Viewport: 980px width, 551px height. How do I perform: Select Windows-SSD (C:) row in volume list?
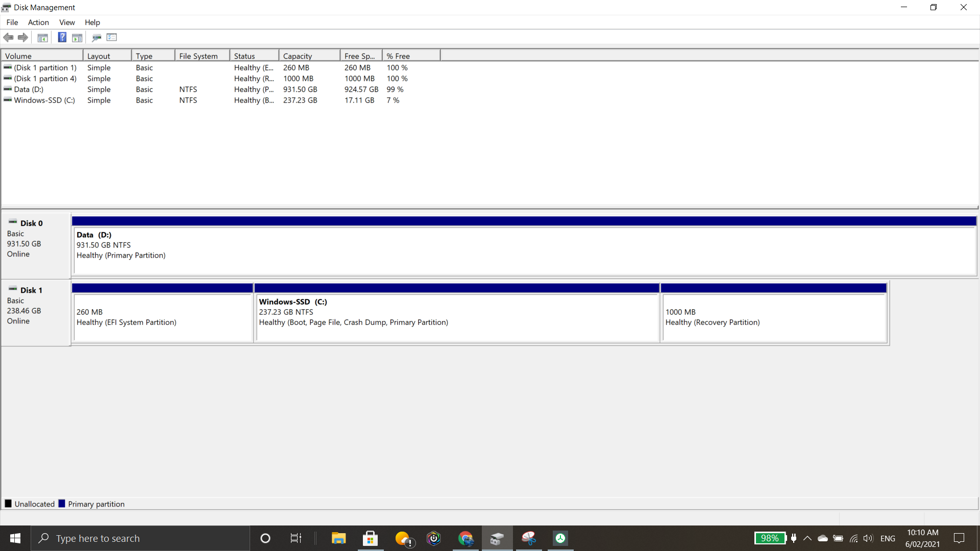coord(44,101)
